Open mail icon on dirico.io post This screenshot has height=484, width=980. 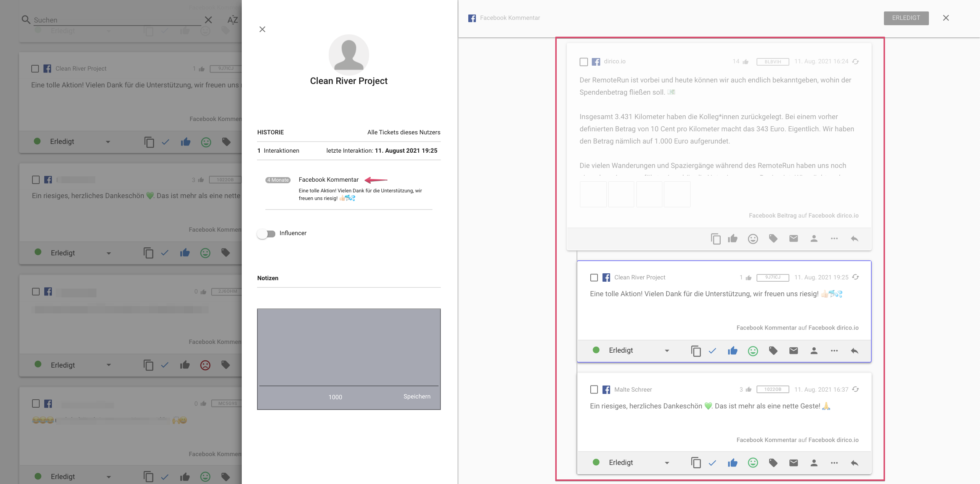pyautogui.click(x=794, y=239)
